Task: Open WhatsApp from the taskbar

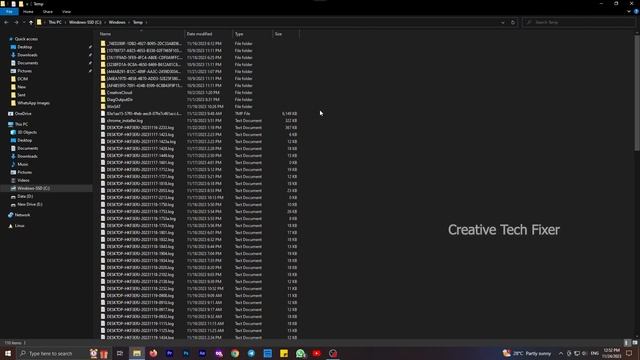Action: (300, 353)
